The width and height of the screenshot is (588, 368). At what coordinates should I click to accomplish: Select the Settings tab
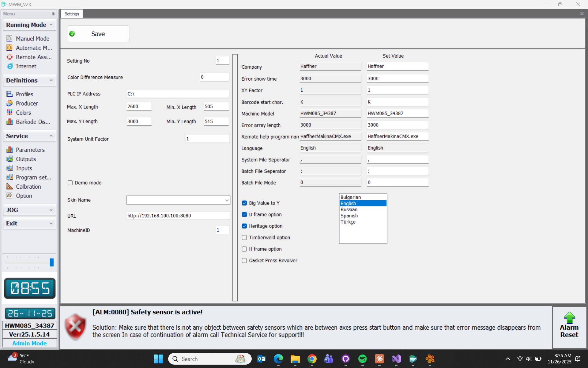click(72, 14)
